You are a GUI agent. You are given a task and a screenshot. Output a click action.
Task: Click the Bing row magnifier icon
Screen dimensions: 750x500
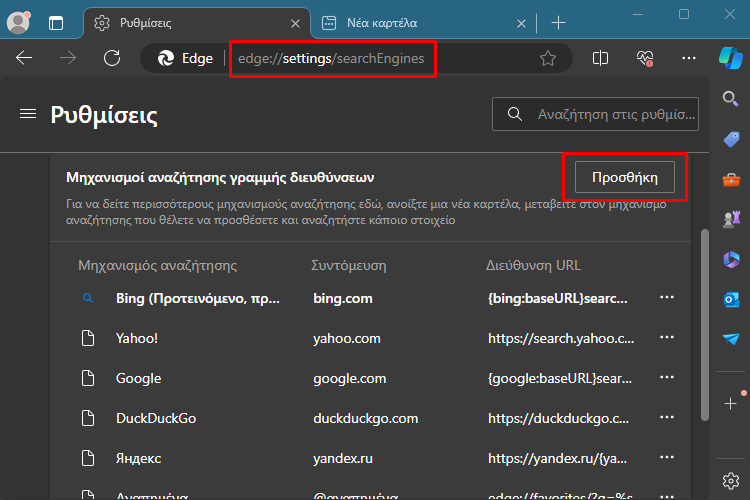tap(88, 298)
